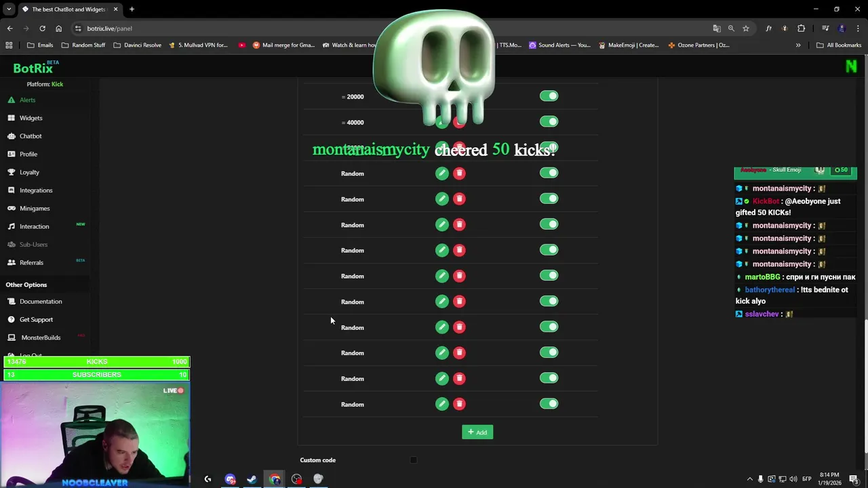Click the green Add button

(477, 432)
